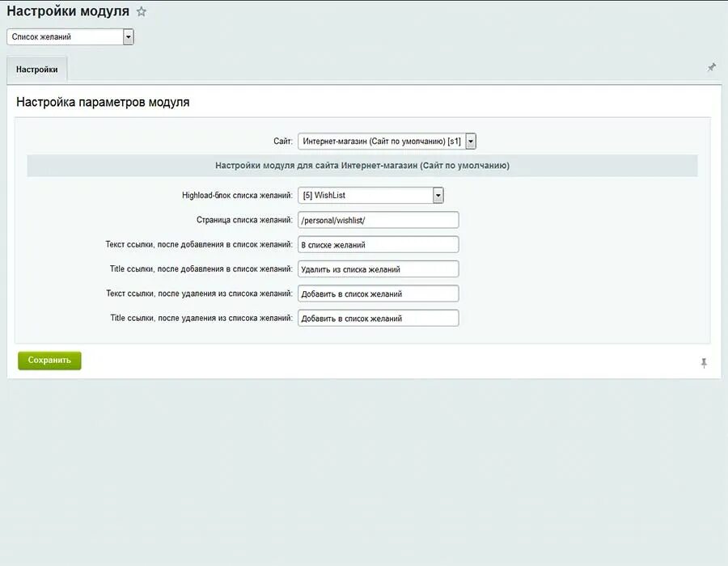Pin the tabs panel using top pin icon

711,68
